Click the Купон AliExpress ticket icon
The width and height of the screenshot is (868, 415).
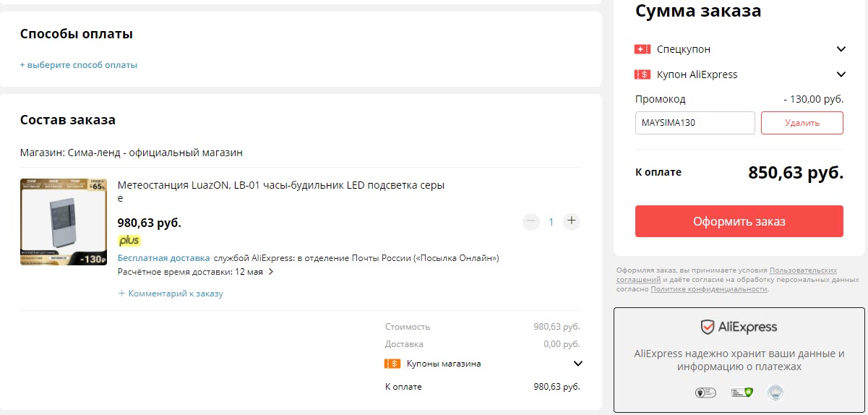click(643, 74)
